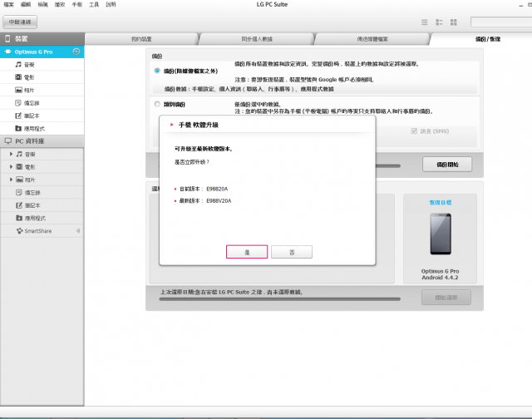
Task: Switch to grid thumbnail view icon
Action: 454,22
